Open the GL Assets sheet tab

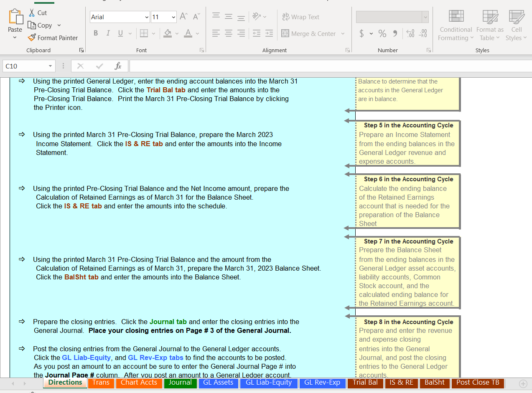218,383
